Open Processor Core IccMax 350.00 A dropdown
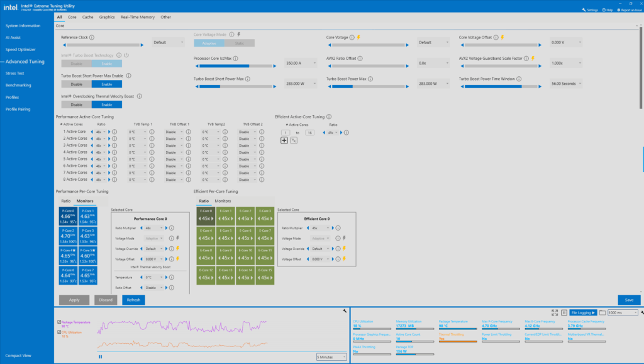The width and height of the screenshot is (644, 364). pyautogui.click(x=301, y=63)
